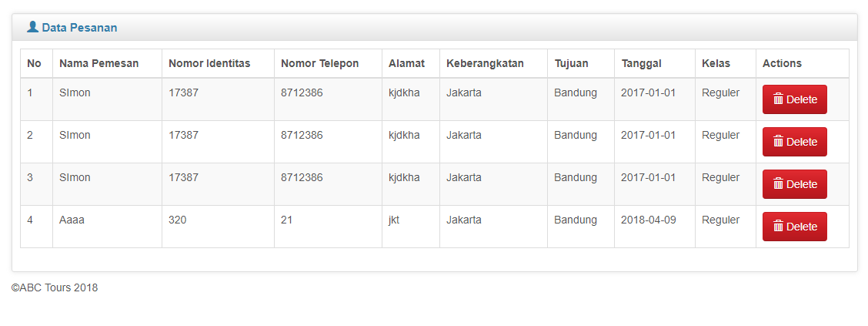Click the Nomor Identitas column header
This screenshot has height=326, width=868.
point(209,63)
